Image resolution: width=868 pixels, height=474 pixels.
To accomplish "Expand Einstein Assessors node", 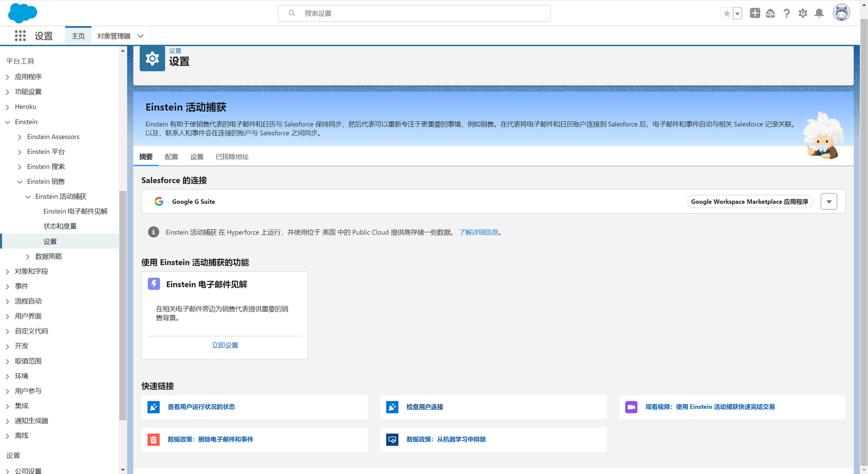I will [x=20, y=137].
